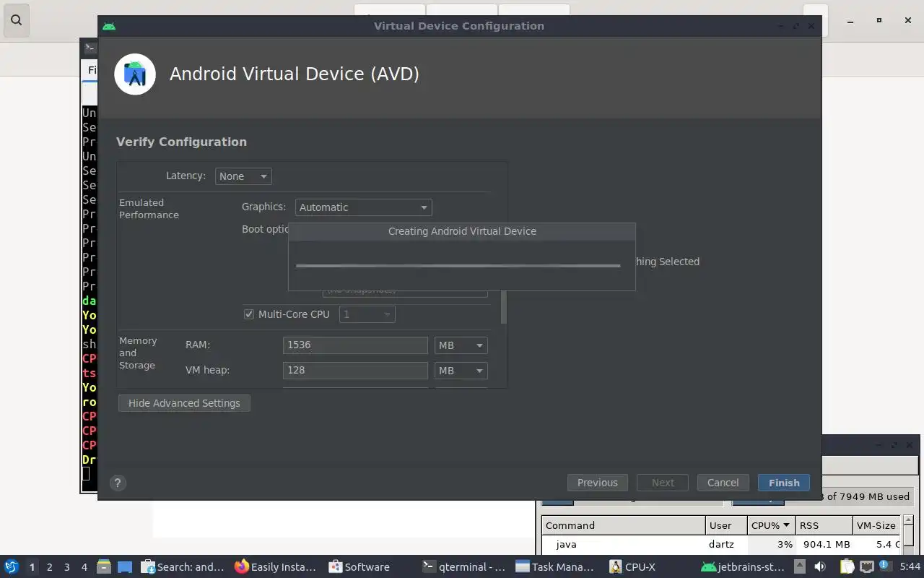Switch to the qterminal taskbar window

[464, 566]
